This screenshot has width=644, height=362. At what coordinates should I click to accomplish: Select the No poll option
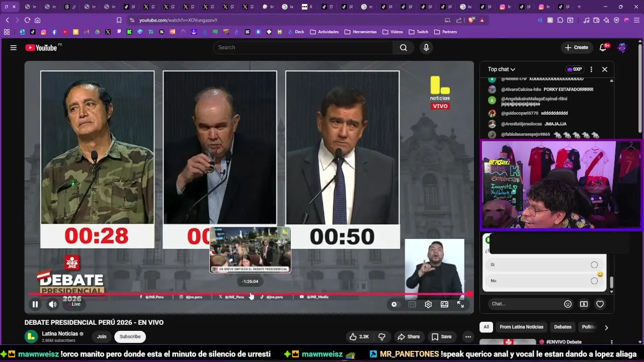tap(544, 281)
